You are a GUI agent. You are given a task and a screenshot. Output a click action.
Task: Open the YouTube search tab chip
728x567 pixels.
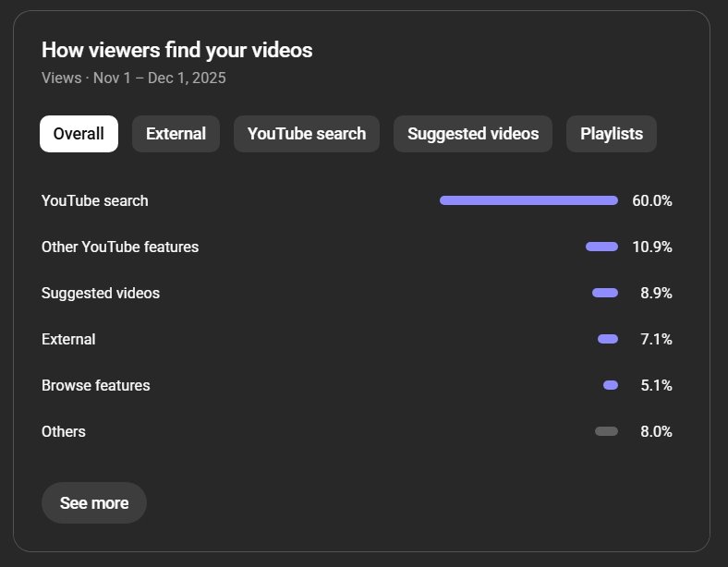(x=307, y=134)
